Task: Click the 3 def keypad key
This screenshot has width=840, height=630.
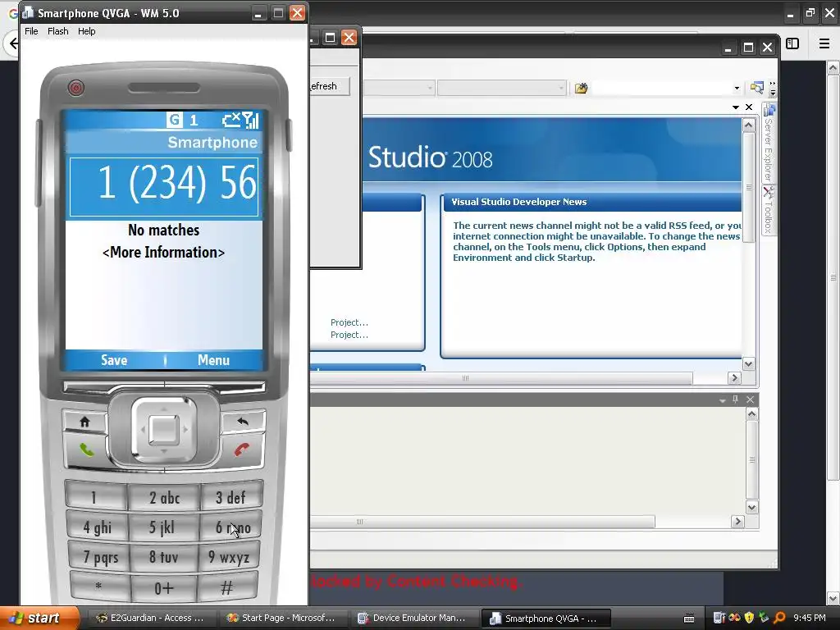Action: (231, 498)
